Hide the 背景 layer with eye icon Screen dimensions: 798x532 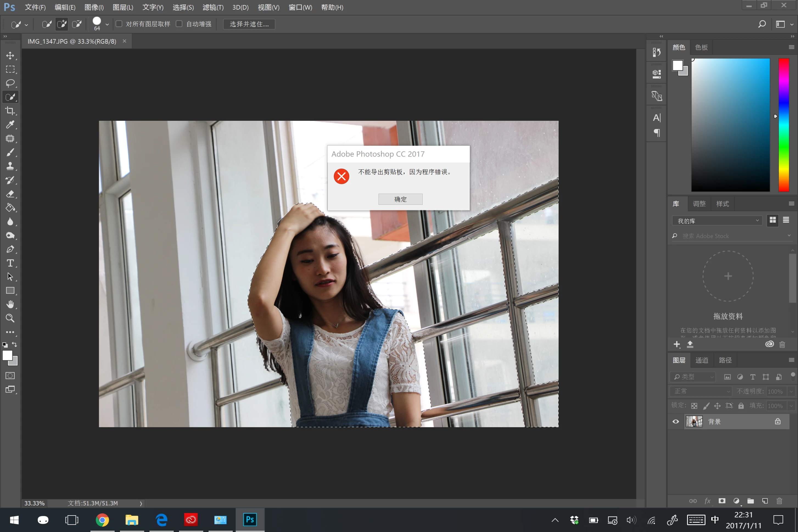(x=676, y=422)
